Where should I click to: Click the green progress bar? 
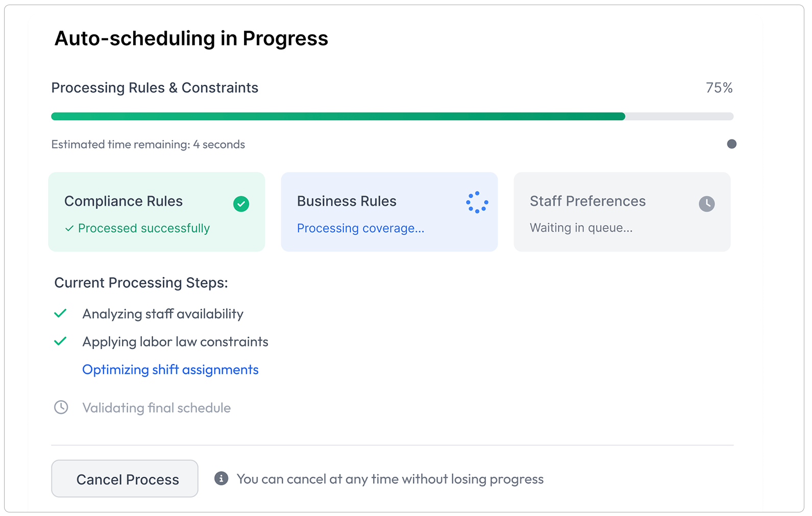click(338, 116)
